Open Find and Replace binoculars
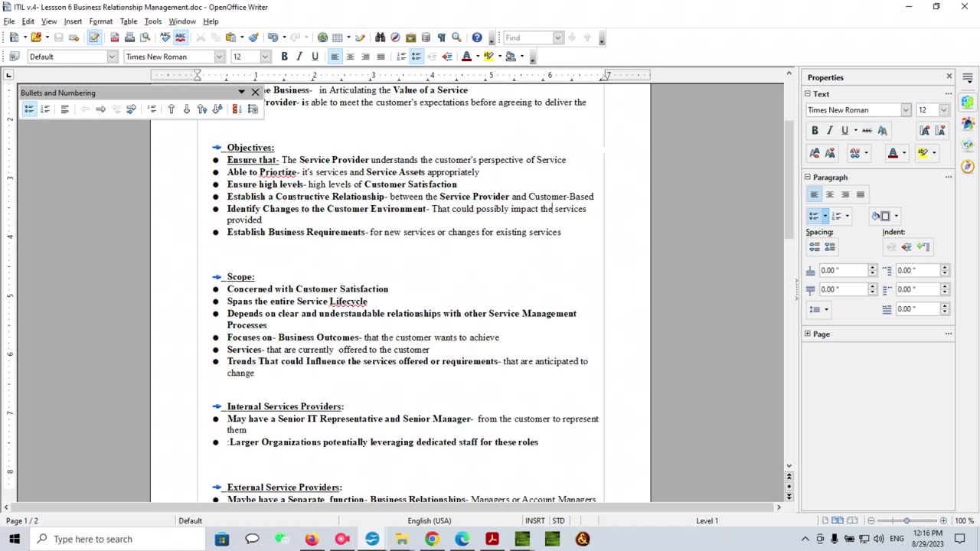980x551 pixels. click(x=380, y=37)
